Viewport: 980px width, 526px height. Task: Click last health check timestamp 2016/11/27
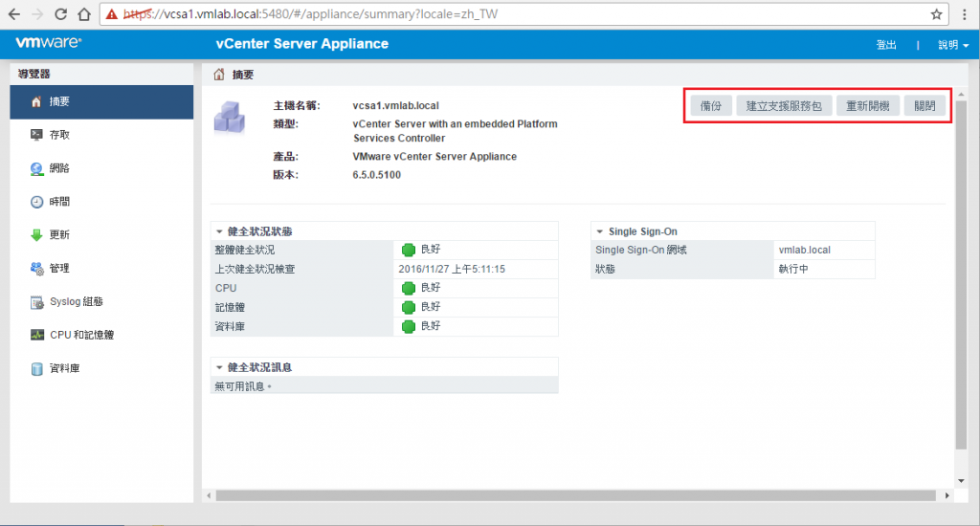(x=452, y=270)
